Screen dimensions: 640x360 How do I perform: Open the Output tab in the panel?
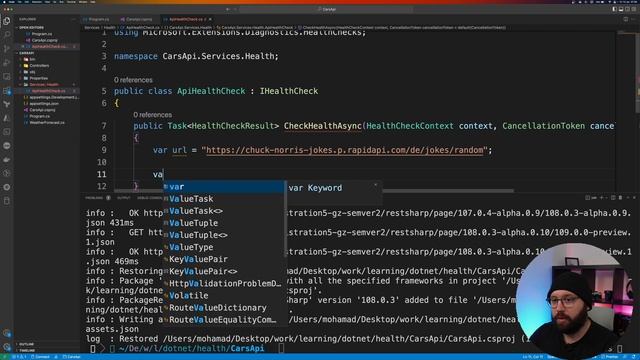[123, 198]
